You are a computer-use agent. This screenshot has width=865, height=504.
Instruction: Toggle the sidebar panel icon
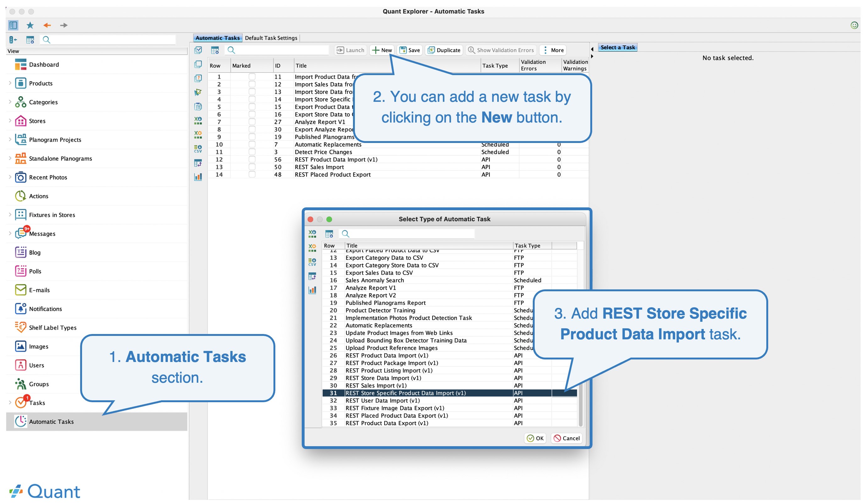13,25
